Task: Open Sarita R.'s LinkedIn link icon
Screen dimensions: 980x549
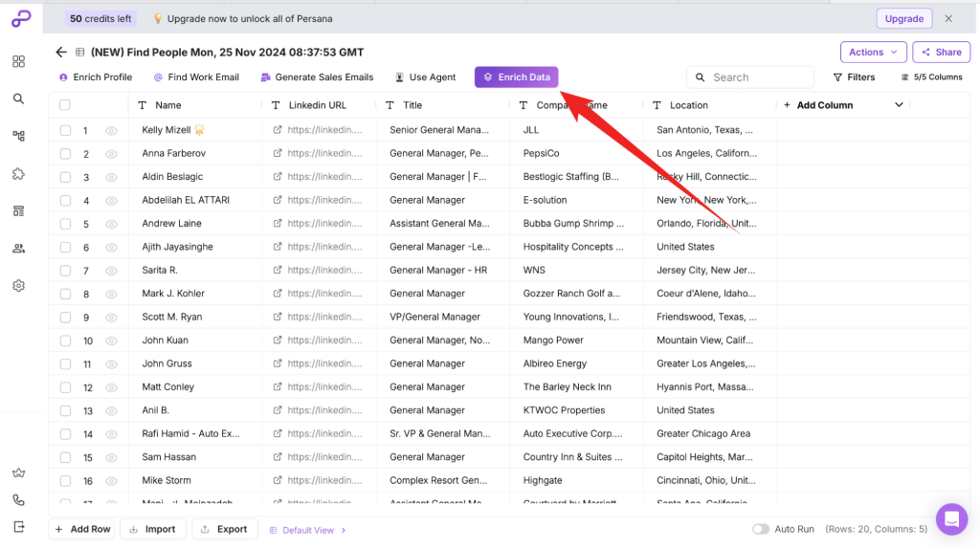Action: pos(278,270)
